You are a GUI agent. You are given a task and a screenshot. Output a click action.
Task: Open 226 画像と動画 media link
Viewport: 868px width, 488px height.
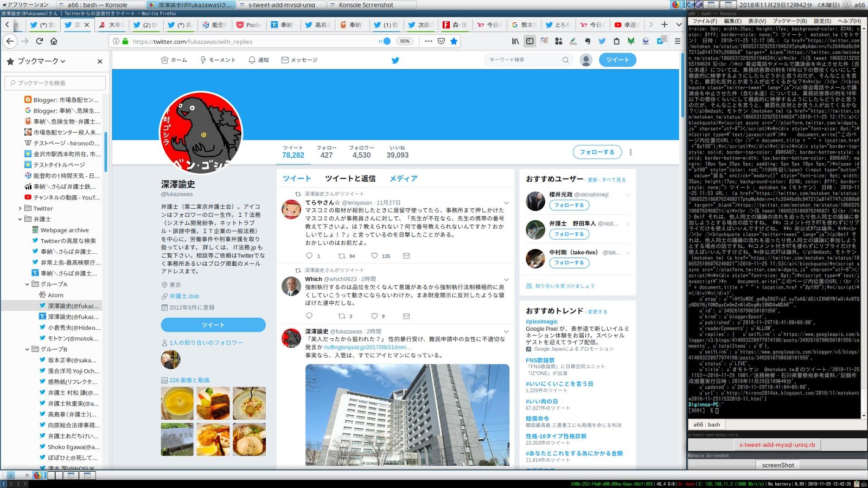189,380
